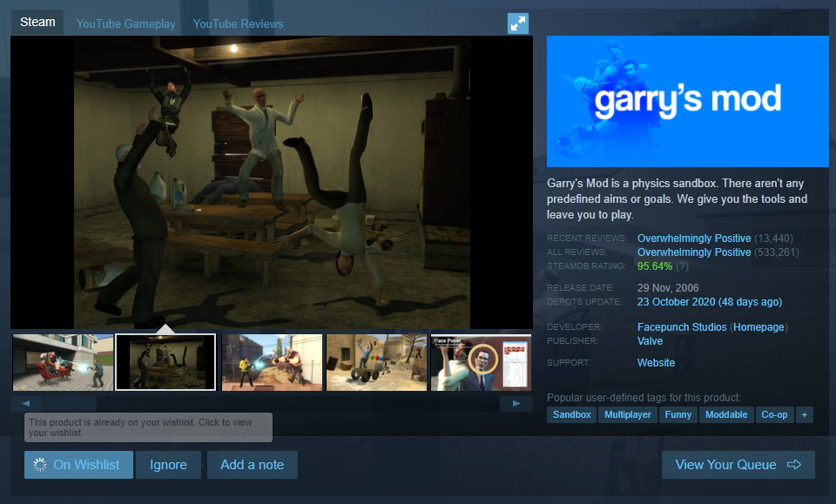
Task: Select the dark room dancing thumbnail
Action: pyautogui.click(x=165, y=362)
